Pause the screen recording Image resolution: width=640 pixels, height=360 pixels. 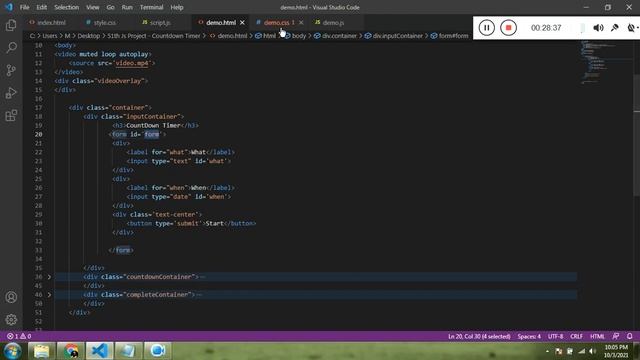point(487,28)
